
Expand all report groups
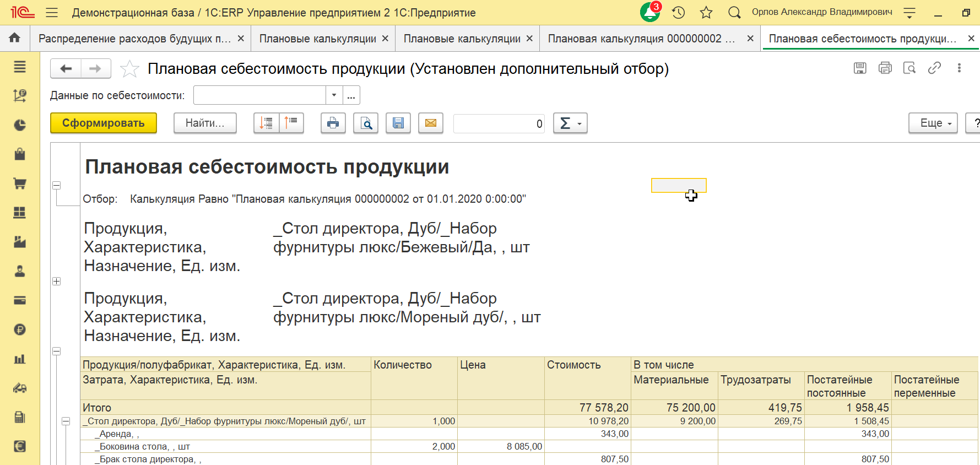[266, 123]
